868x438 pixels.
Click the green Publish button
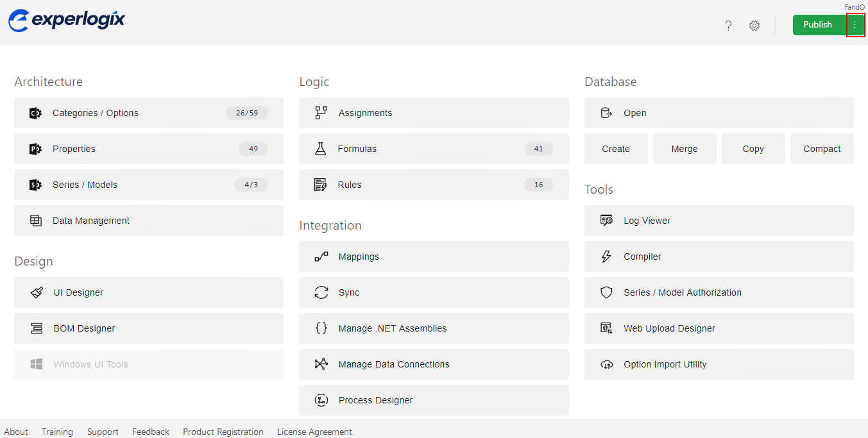[x=819, y=25]
